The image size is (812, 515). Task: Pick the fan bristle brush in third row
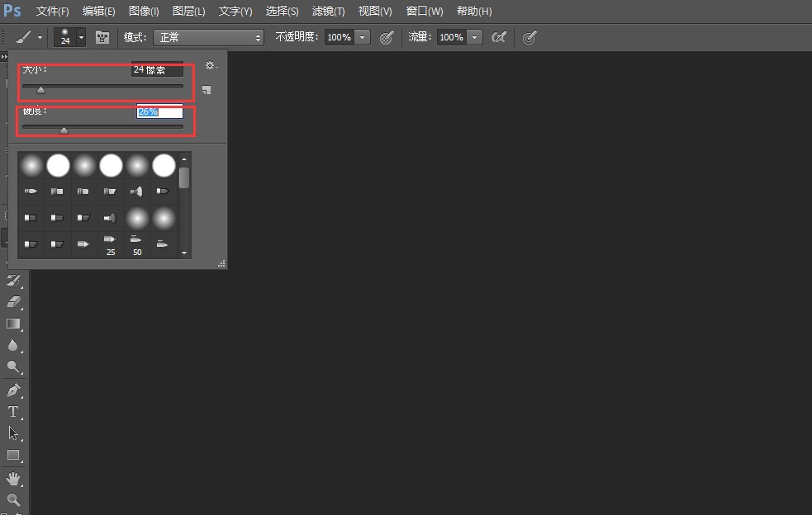pos(111,218)
